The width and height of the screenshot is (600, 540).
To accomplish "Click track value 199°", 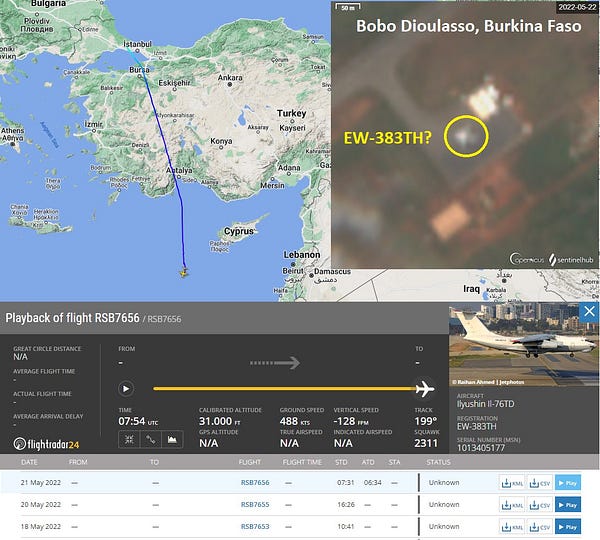I will 426,421.
